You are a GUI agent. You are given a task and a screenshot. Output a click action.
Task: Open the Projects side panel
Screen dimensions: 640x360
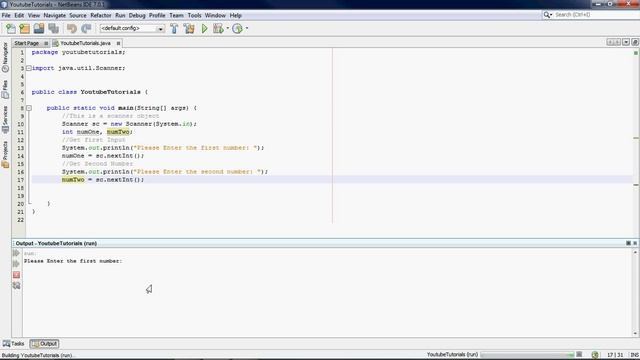[x=5, y=154]
